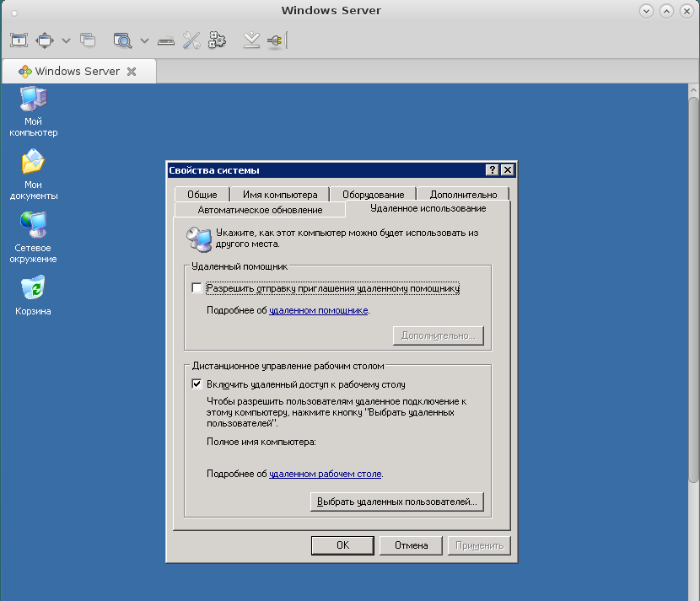Close the Windows Server viewer window
Viewport: 700px width, 601px height.
click(x=687, y=11)
